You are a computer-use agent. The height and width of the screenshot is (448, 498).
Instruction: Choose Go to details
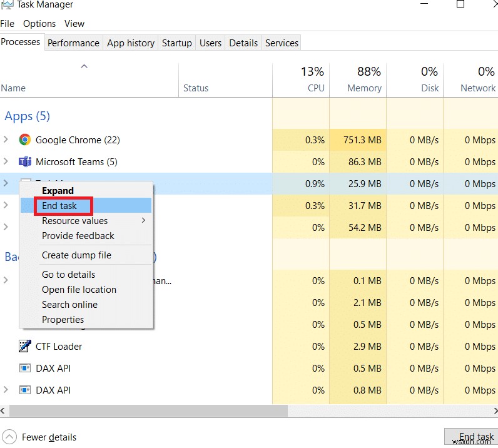86,275
